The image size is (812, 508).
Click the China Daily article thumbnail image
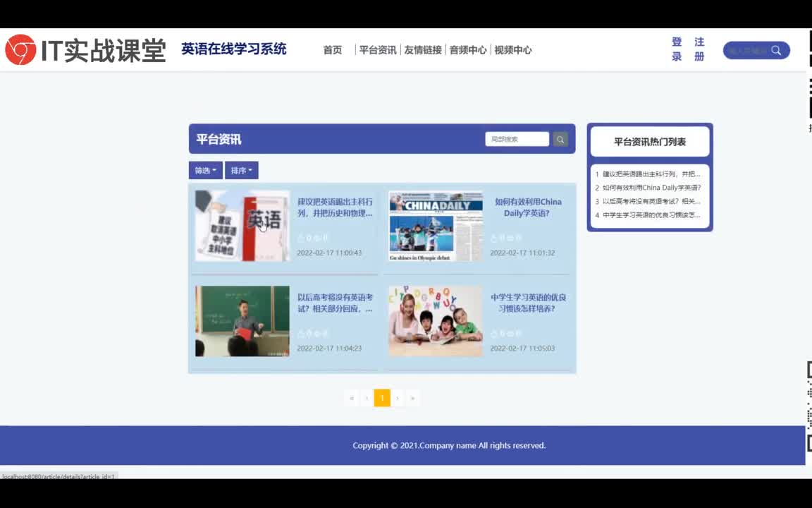(x=435, y=224)
